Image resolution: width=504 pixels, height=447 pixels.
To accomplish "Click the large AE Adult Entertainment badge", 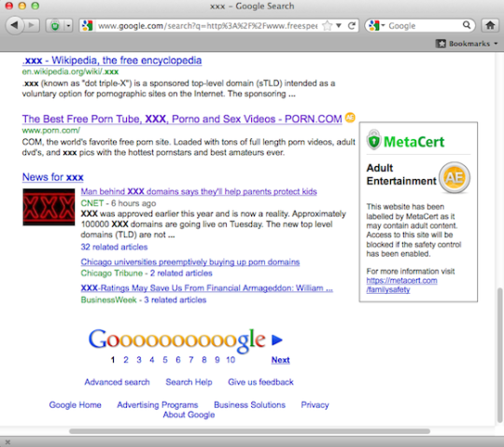I will pos(455,177).
